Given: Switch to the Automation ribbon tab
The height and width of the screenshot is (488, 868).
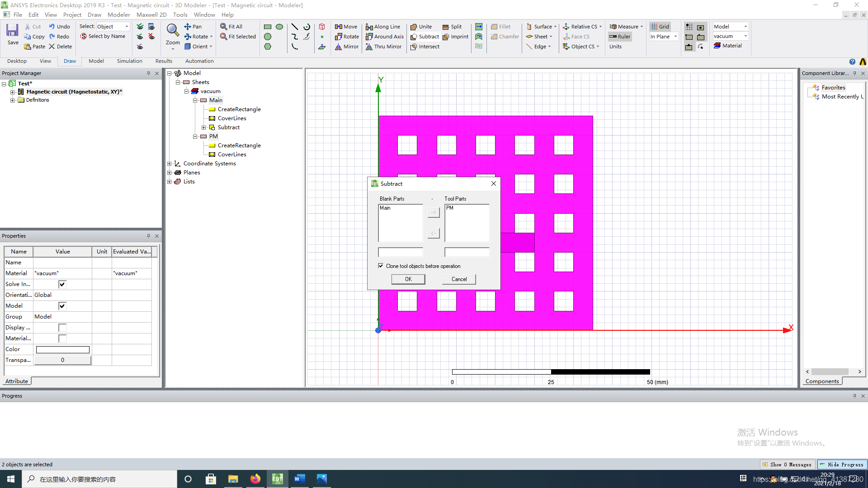Looking at the screenshot, I should point(199,61).
